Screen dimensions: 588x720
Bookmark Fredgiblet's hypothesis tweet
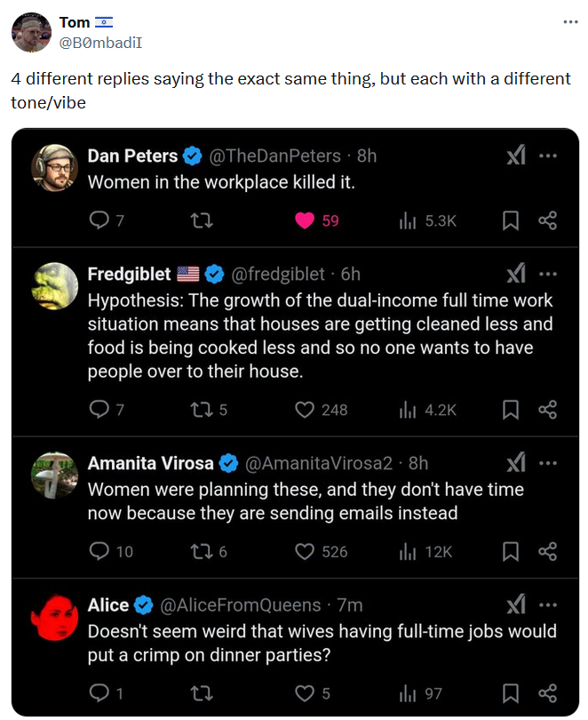point(511,409)
